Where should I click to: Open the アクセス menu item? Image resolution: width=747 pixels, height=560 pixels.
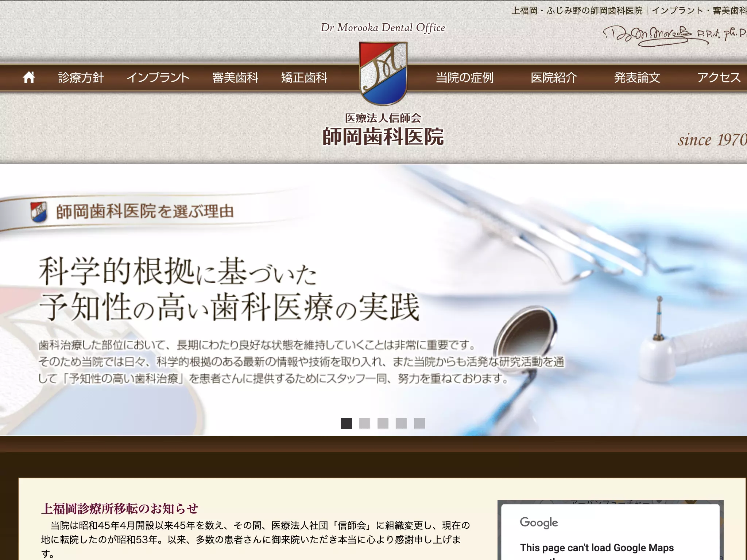(719, 77)
